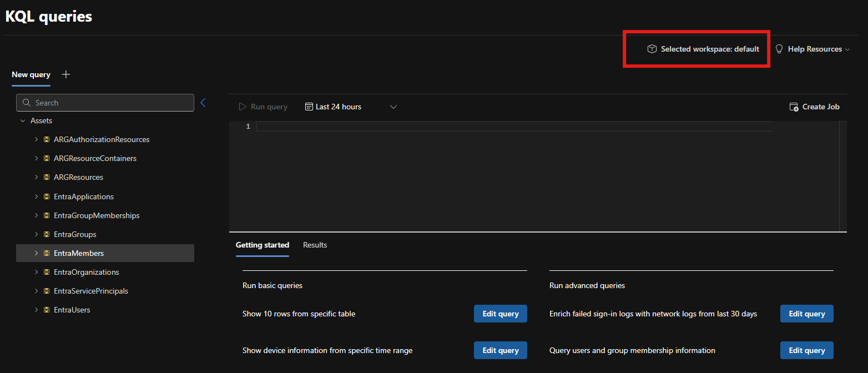Select the ARGAuthorizationResources tree item
The width and height of the screenshot is (868, 373).
[x=102, y=139]
